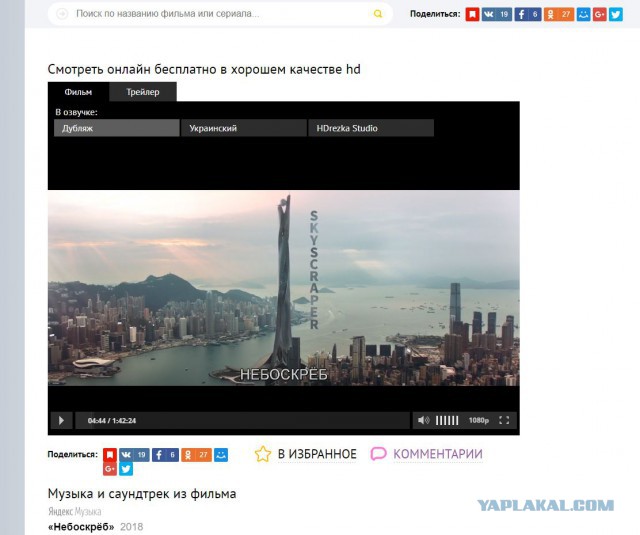This screenshot has width=640, height=535.
Task: Adjust the player volume bars
Action: [x=447, y=420]
